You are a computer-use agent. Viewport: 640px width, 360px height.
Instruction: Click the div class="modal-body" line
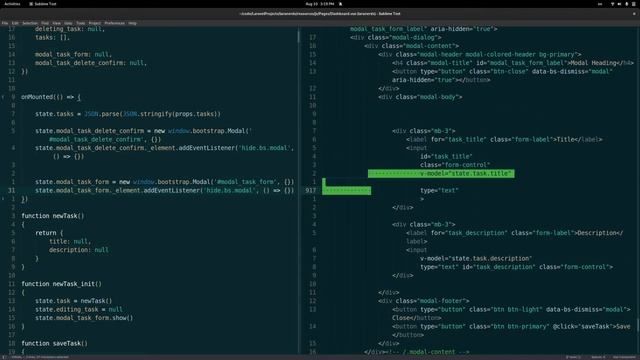(420, 97)
